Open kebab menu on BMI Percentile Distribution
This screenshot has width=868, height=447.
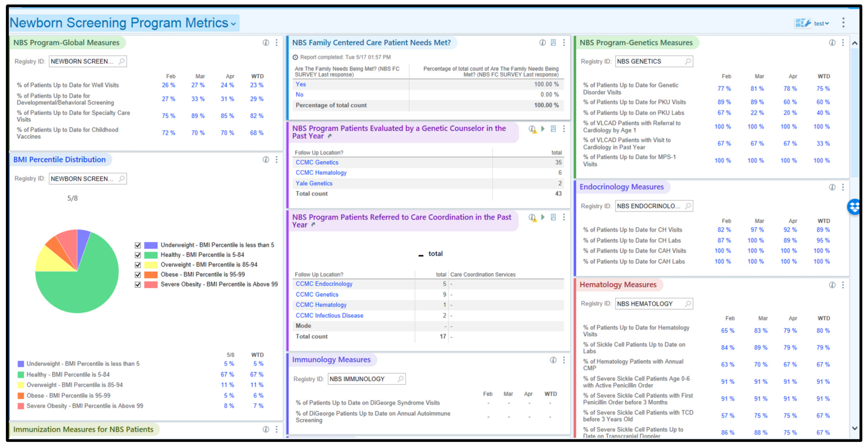point(277,159)
